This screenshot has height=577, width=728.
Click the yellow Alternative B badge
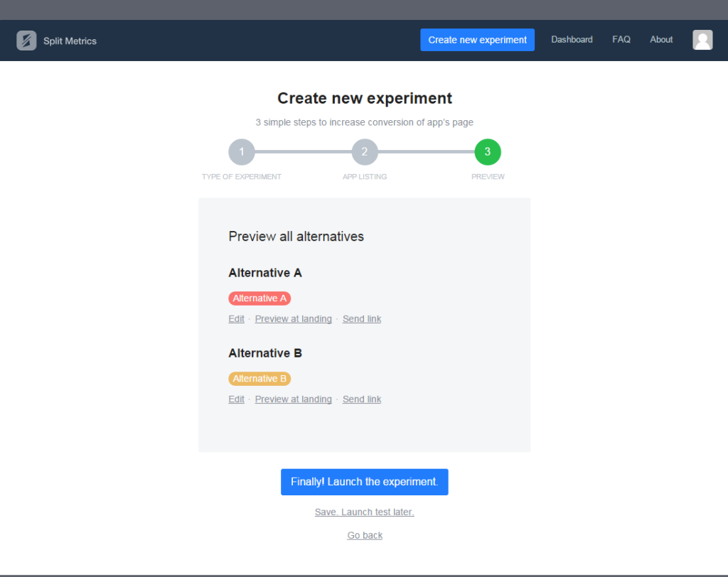pyautogui.click(x=259, y=379)
